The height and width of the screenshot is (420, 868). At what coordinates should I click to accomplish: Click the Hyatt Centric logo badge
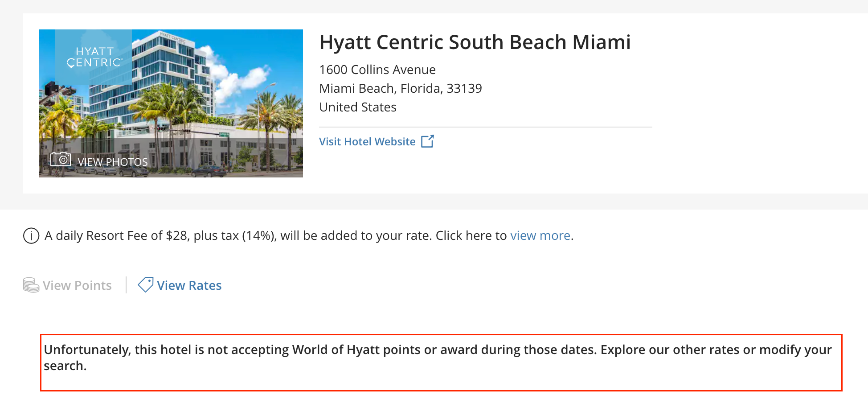pos(94,57)
